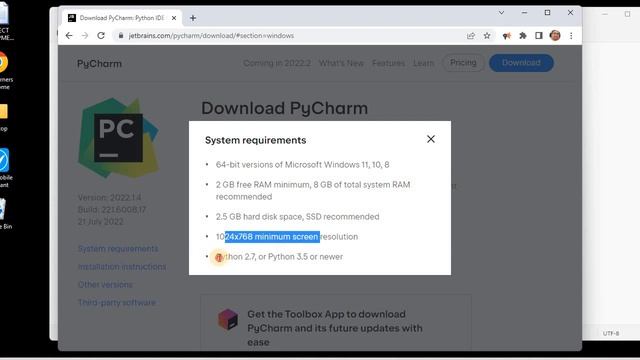Viewport: 640px width, 360px height.
Task: Click the PyCharm header logo text
Action: click(99, 64)
